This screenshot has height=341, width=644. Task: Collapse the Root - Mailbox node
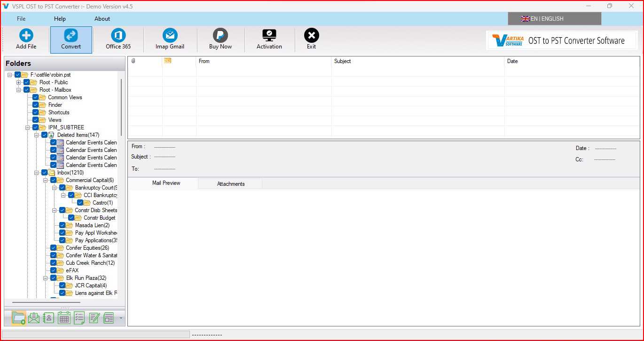(19, 90)
